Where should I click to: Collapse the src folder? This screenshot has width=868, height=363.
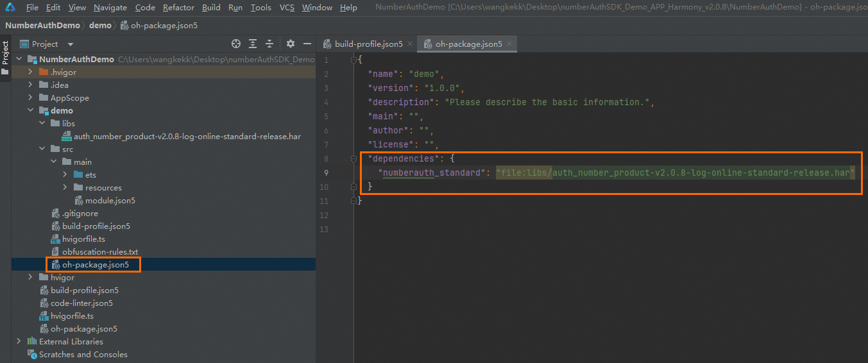(x=42, y=149)
